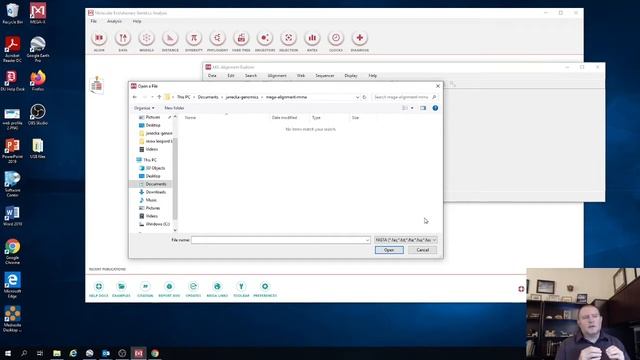Open Display menu in Alignment Explorer
The height and width of the screenshot is (360, 640).
351,76
